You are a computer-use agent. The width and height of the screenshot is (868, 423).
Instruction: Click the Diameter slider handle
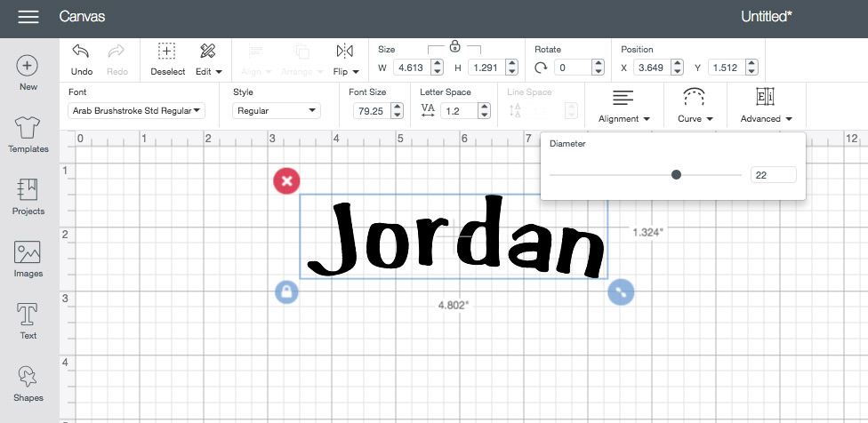676,175
